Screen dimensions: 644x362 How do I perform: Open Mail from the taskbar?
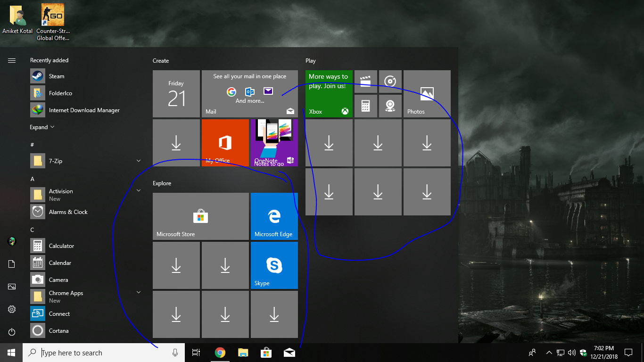tap(289, 353)
